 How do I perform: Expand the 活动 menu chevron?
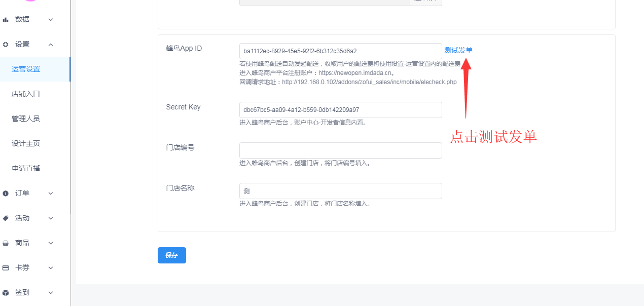51,218
